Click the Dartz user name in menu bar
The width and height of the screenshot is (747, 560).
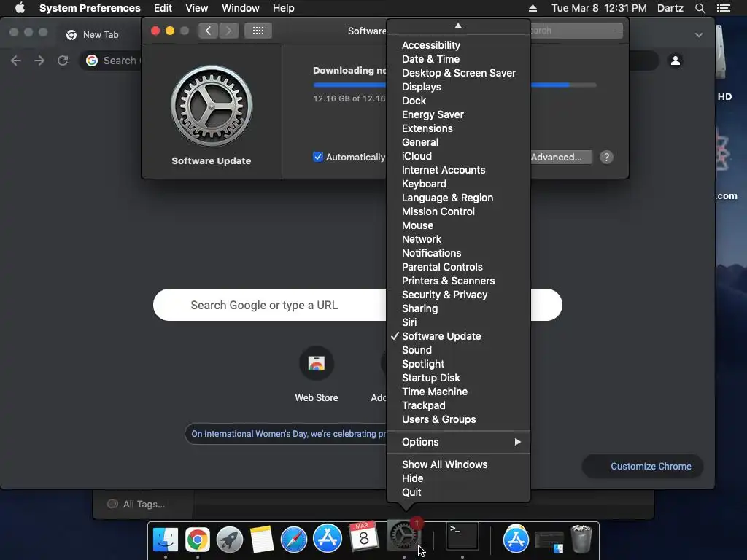[670, 8]
